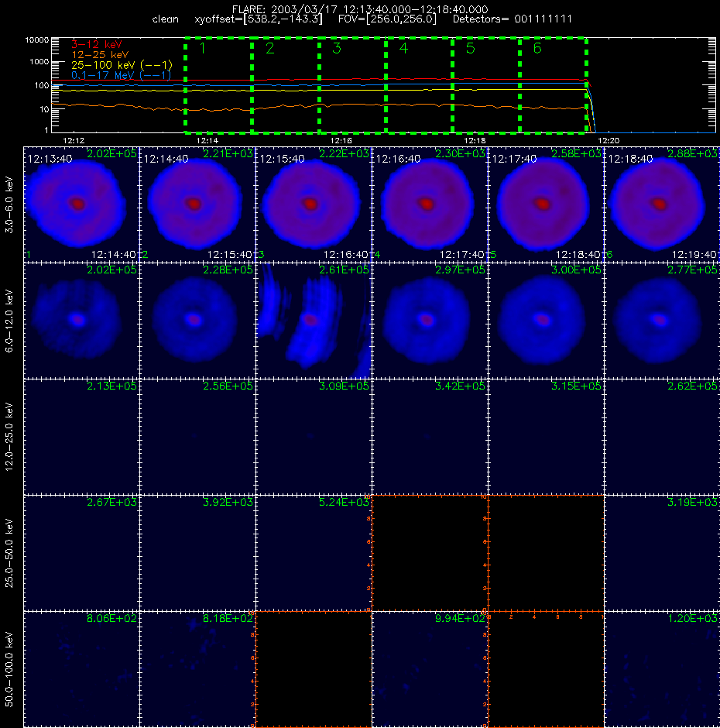The width and height of the screenshot is (720, 728).
Task: Click interval marker 5 on the lightcurve
Action: 470,48
